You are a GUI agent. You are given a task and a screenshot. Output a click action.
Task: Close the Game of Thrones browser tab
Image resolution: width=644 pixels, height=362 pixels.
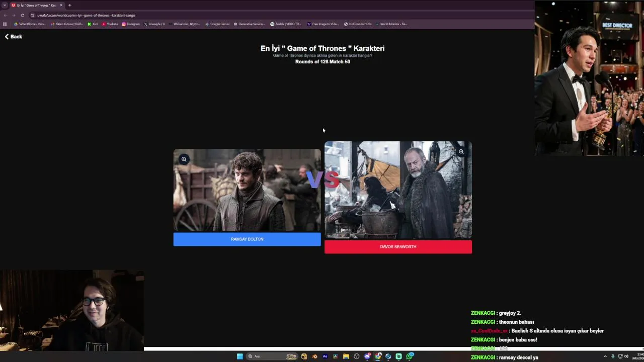61,5
